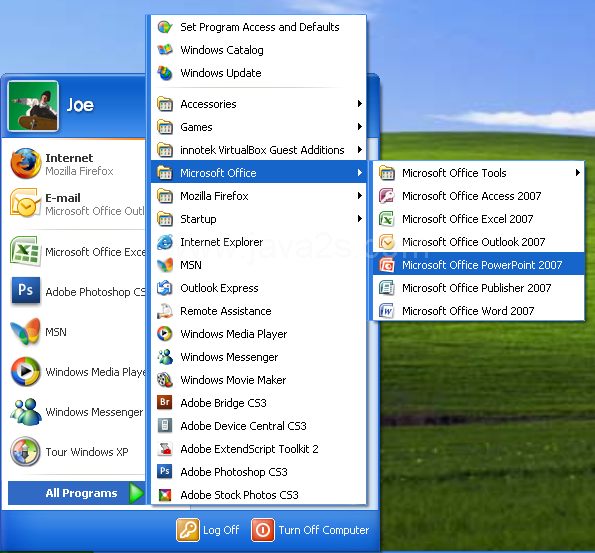
Task: Click the Windows Media Player icon in left column
Action: (25, 371)
